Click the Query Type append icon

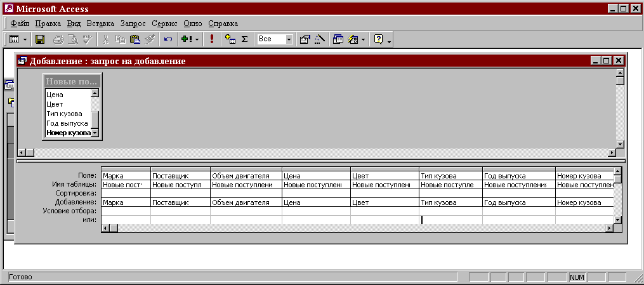click(187, 39)
